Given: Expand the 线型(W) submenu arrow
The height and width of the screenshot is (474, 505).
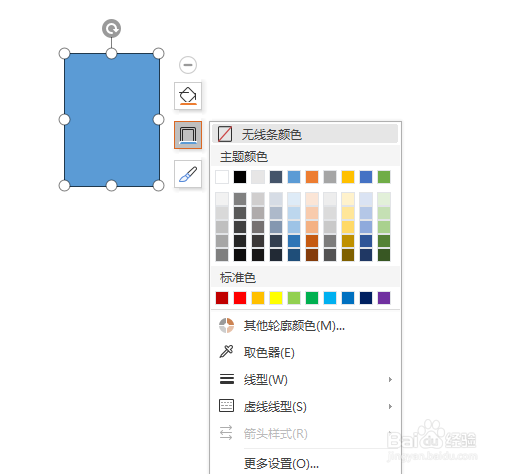Looking at the screenshot, I should click(x=390, y=379).
